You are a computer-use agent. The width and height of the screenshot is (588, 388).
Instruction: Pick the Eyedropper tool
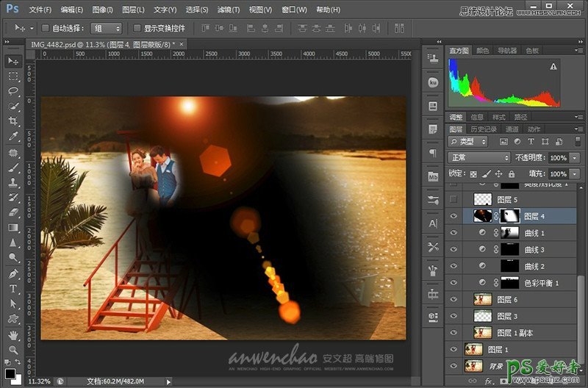point(13,137)
